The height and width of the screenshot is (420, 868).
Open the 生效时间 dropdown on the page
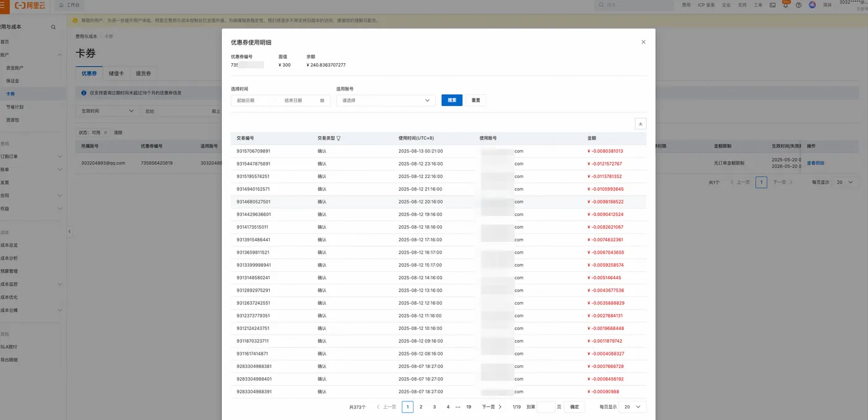click(107, 111)
